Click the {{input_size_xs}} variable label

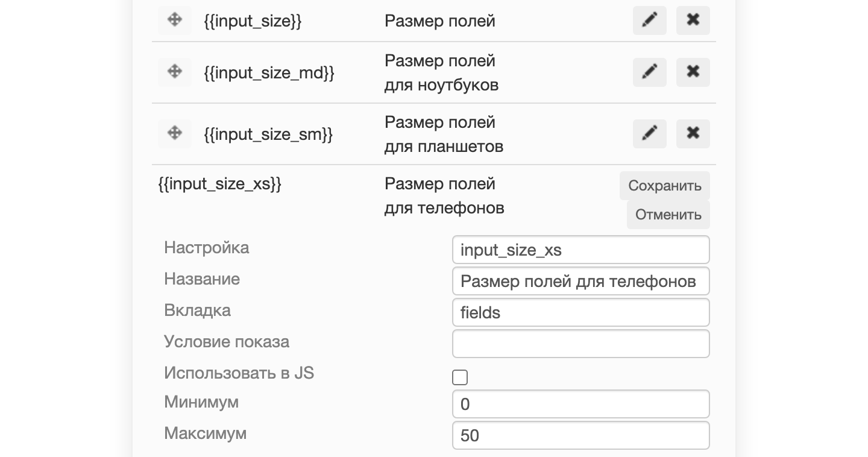coord(220,184)
